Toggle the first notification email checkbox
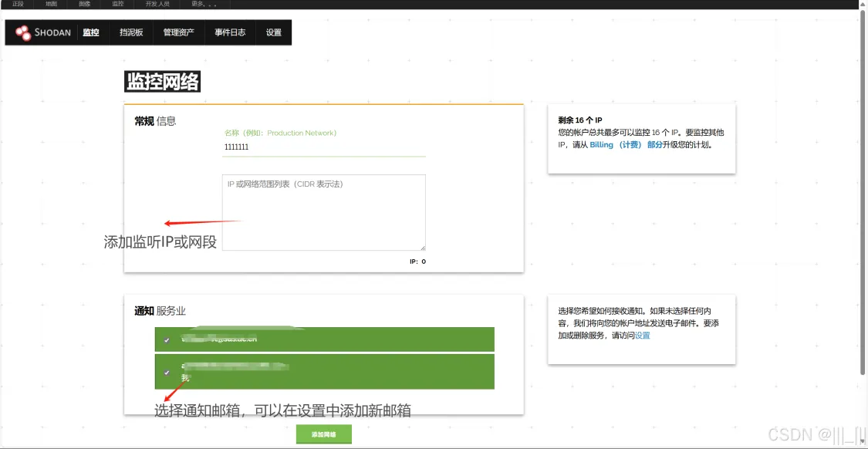This screenshot has width=868, height=449. 167,339
